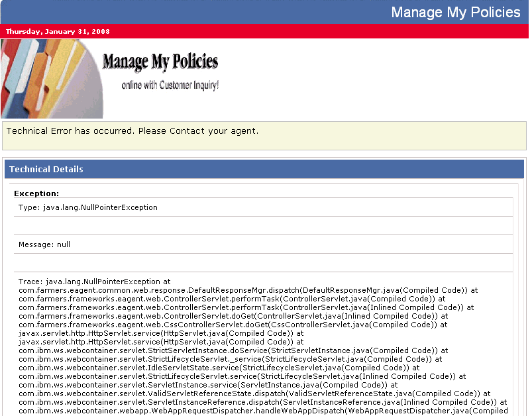This screenshot has width=532, height=416.
Task: Click the date Thursday, January 31, 2008
Action: pos(58,31)
